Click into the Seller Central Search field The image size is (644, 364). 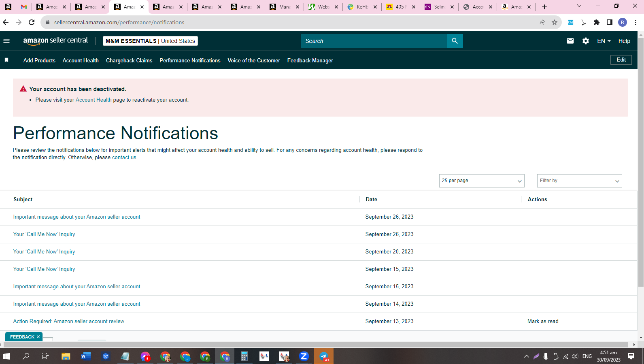coord(374,41)
